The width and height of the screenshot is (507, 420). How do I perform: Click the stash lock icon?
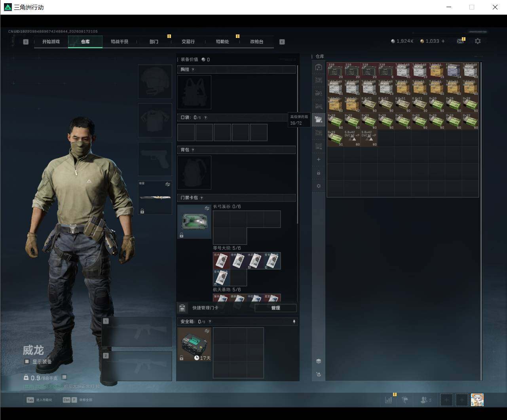319,173
